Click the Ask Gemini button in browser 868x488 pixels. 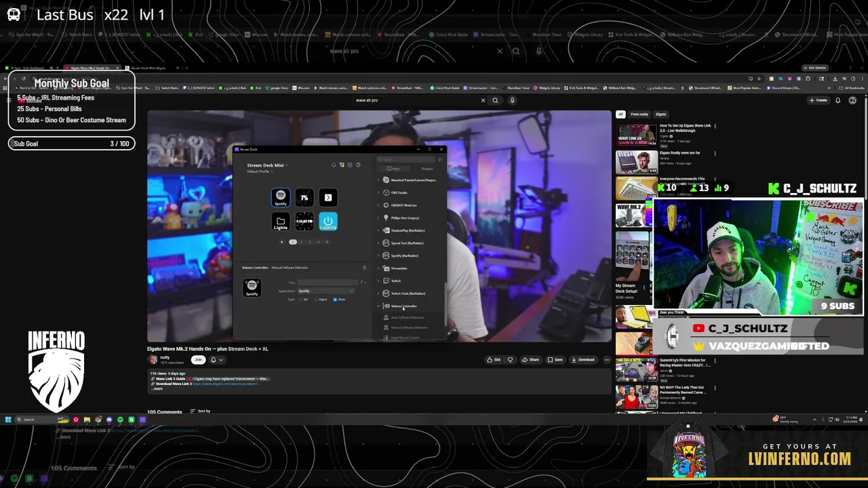tap(814, 68)
